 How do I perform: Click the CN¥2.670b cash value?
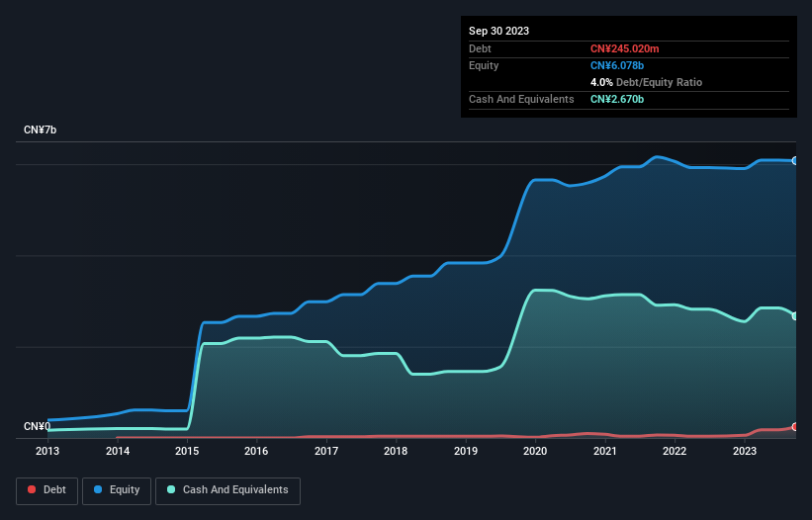point(617,99)
